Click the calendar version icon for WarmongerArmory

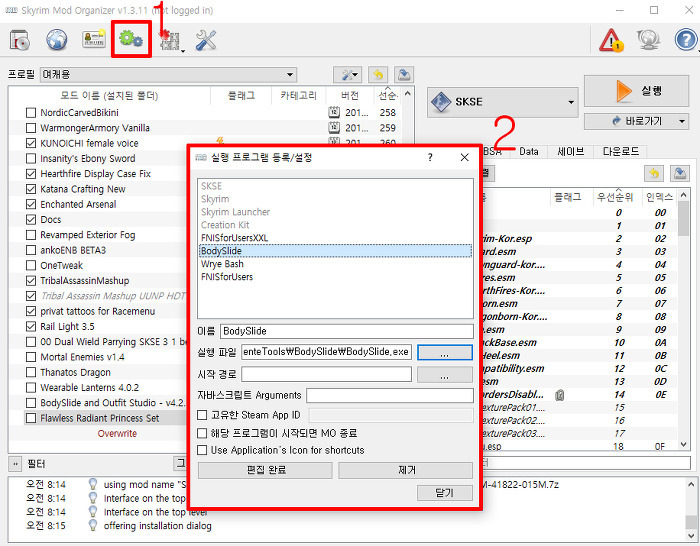point(334,128)
